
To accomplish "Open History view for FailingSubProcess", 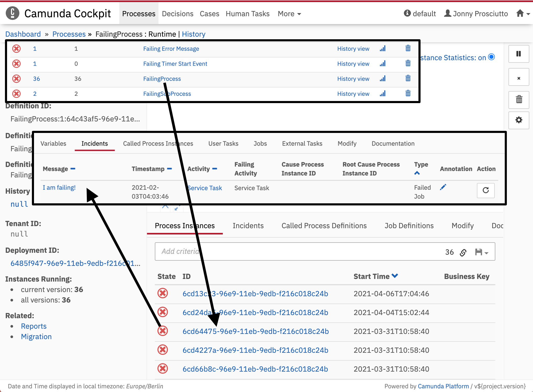I will click(x=353, y=94).
